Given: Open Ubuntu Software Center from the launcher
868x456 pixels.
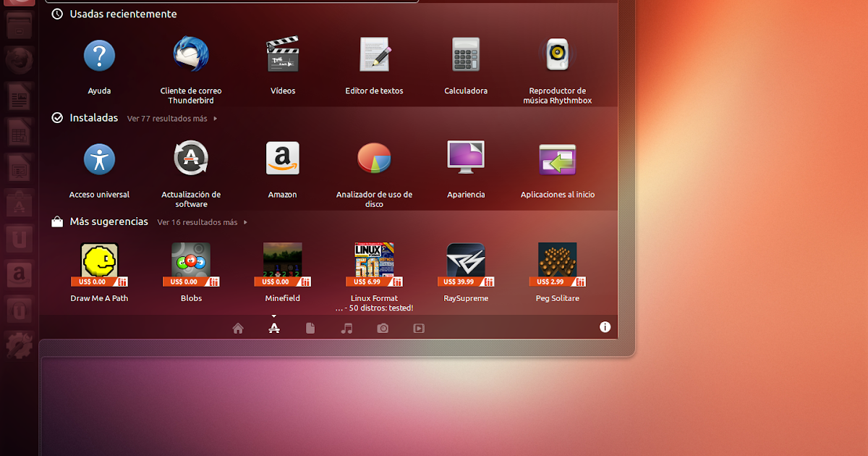Looking at the screenshot, I should point(20,203).
